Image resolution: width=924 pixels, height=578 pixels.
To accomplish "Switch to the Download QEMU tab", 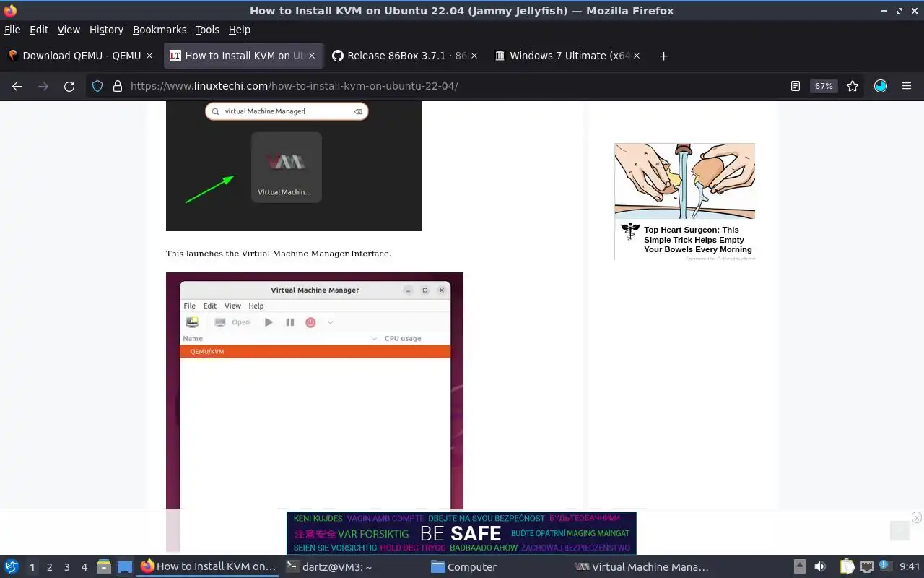I will coord(80,56).
